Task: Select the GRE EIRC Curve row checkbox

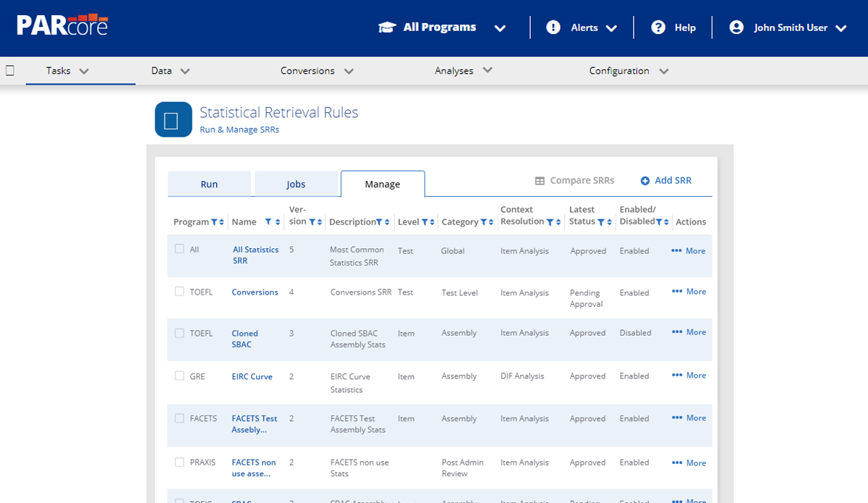Action: [x=179, y=376]
